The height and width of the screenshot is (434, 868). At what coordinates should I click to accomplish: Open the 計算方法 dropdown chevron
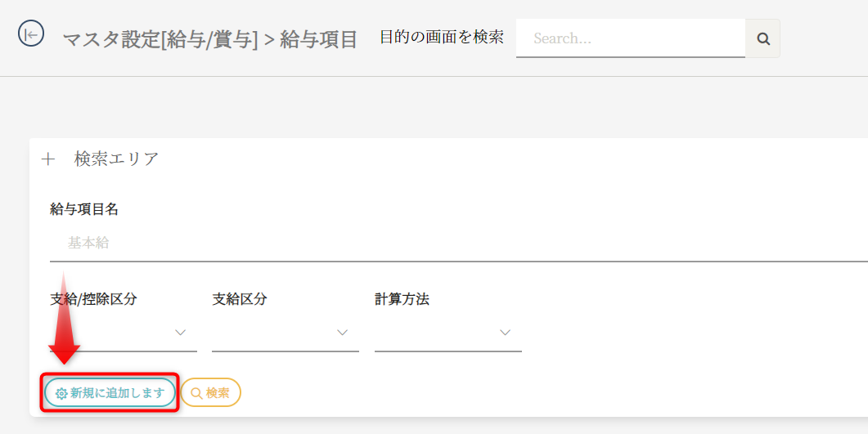pos(506,333)
